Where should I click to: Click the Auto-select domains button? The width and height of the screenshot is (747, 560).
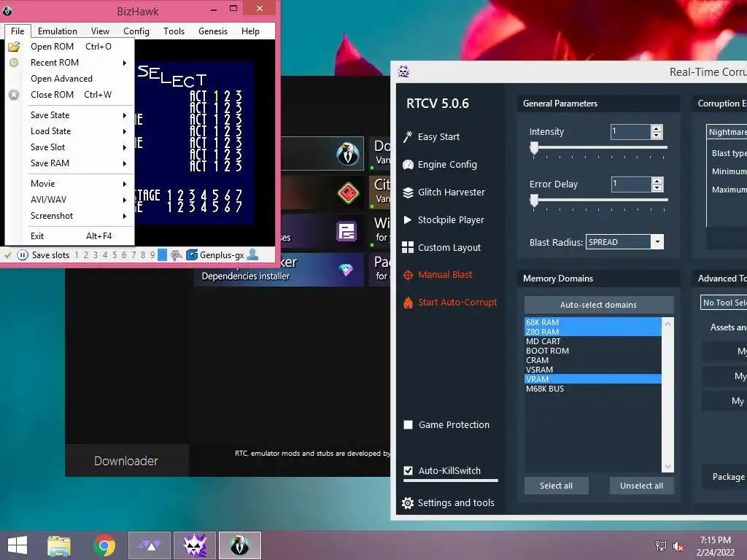(x=599, y=305)
